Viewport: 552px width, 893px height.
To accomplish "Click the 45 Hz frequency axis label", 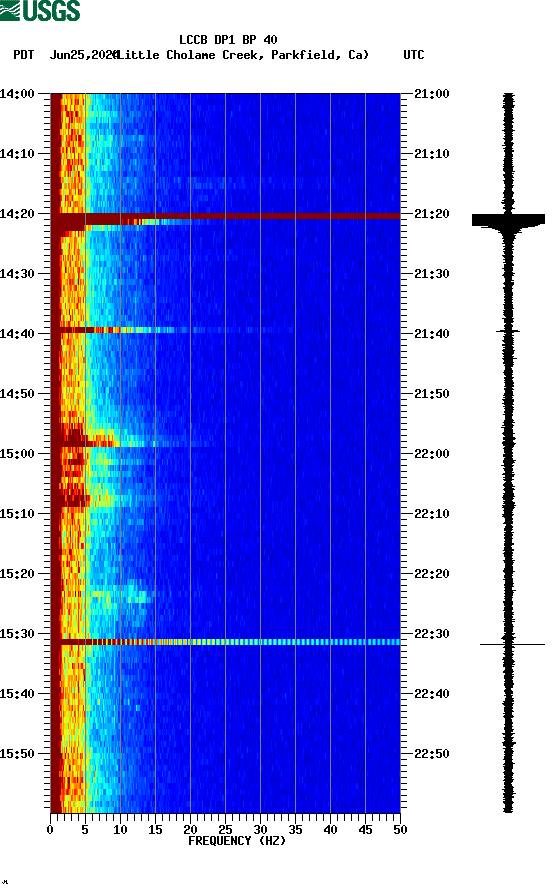I will point(365,830).
